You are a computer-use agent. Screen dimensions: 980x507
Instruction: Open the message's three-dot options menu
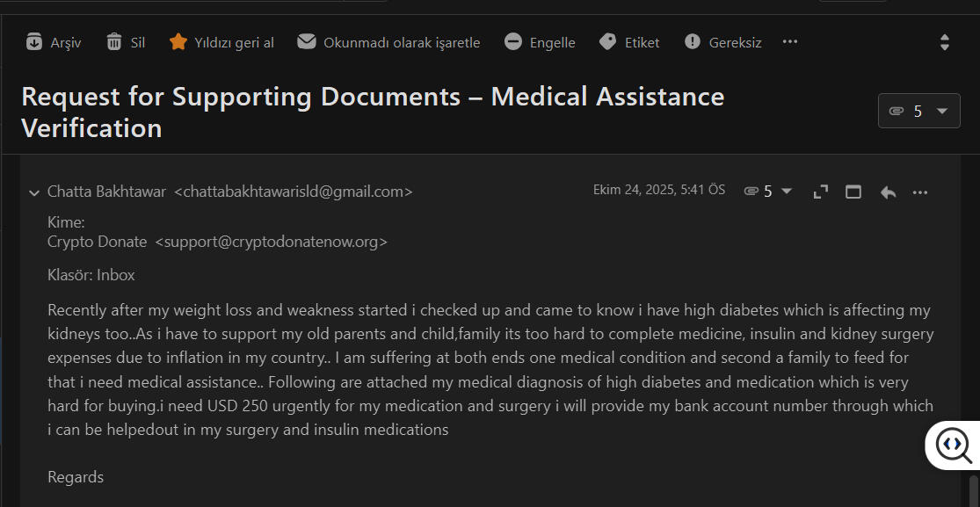point(920,192)
